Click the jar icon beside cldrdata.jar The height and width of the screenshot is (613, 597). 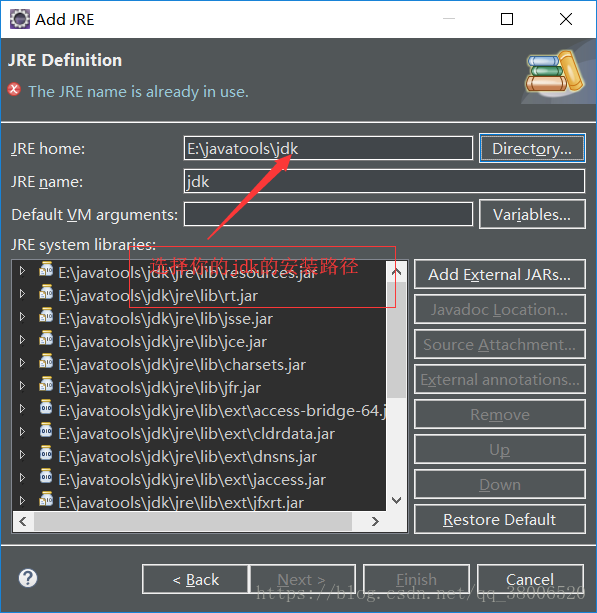[x=46, y=431]
